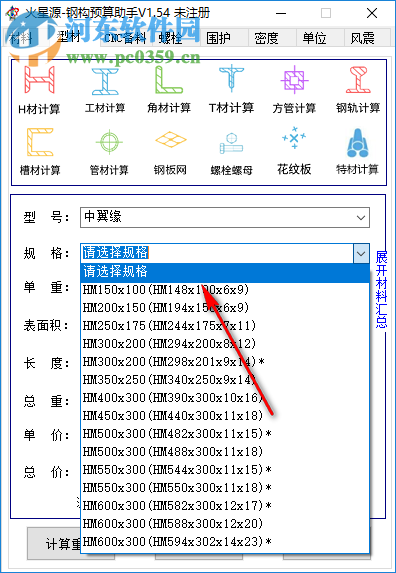Viewport: 396px width, 573px height.
Task: Open the 钢轨计算 steel rail icon
Action: tap(358, 90)
